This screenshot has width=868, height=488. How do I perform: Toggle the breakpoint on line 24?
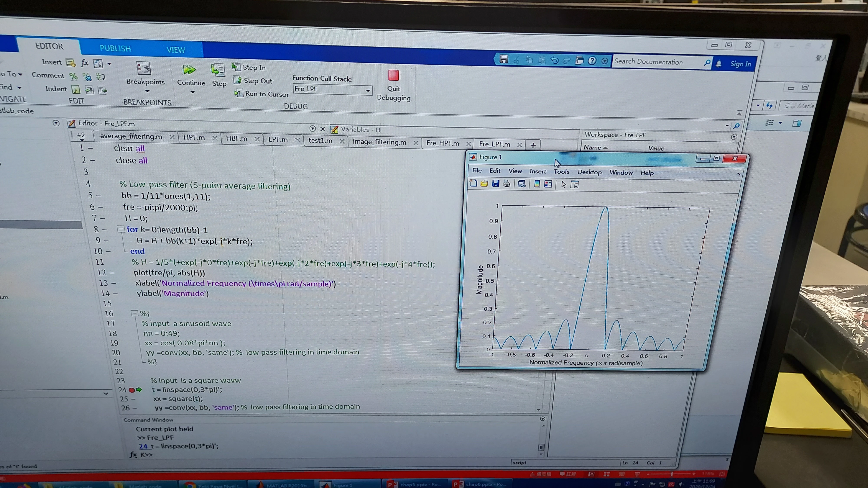(x=132, y=390)
